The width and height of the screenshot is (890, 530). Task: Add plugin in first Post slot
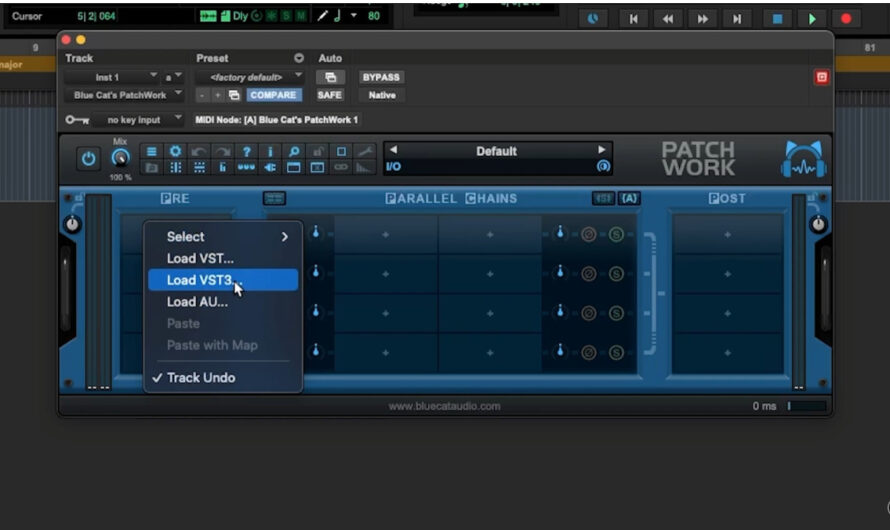pos(727,234)
